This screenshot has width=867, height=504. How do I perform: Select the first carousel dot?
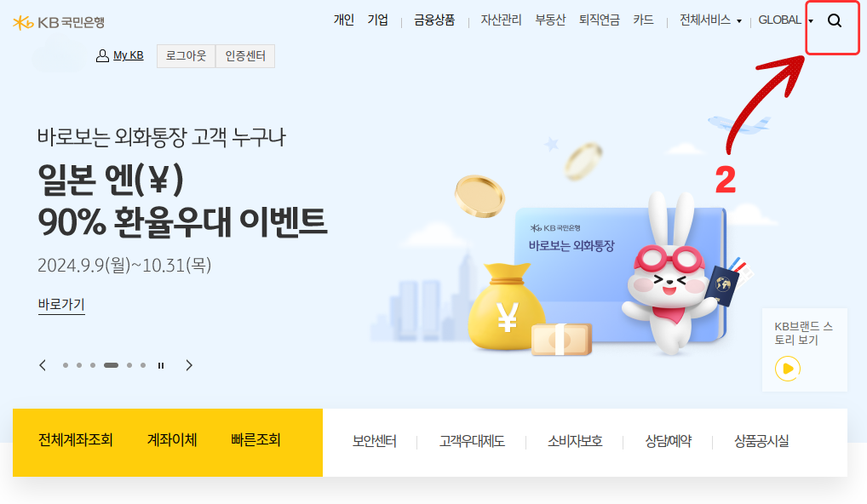coord(66,365)
